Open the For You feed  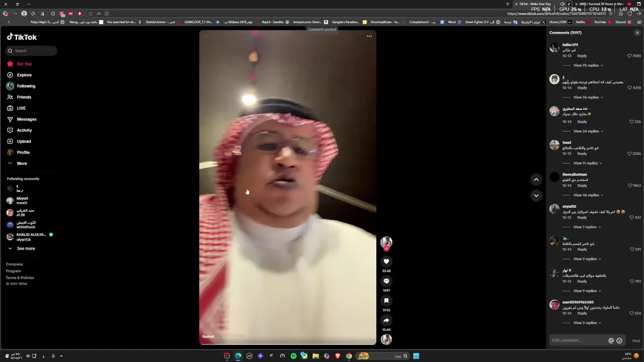(x=19, y=64)
